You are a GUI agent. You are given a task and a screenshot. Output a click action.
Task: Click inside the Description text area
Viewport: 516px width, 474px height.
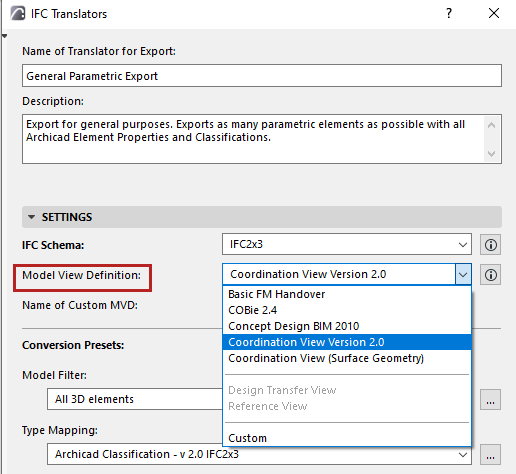pos(253,139)
